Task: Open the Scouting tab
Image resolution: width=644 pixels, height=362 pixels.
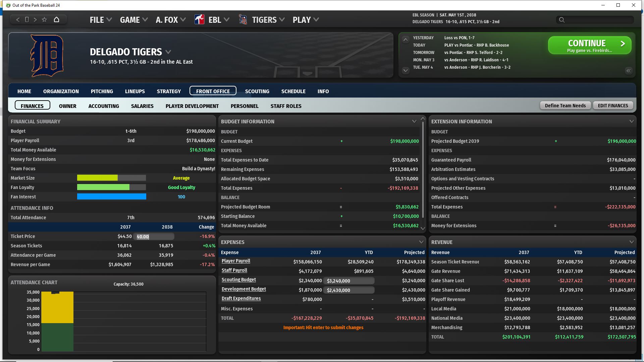Action: pyautogui.click(x=257, y=91)
